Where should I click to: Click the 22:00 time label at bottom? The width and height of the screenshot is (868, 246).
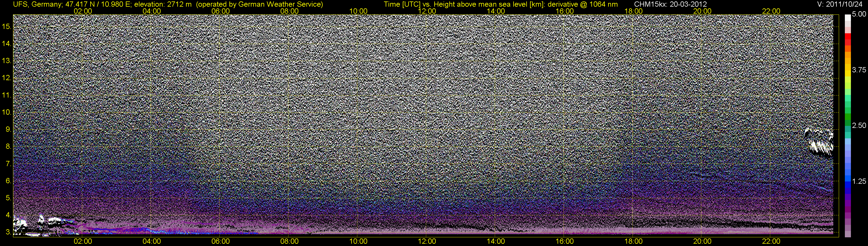click(x=771, y=241)
